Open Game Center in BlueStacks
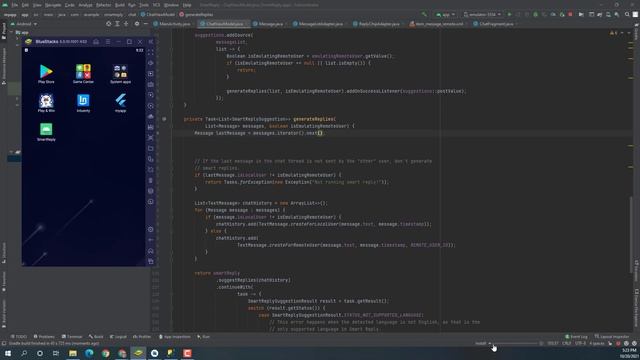 click(83, 73)
